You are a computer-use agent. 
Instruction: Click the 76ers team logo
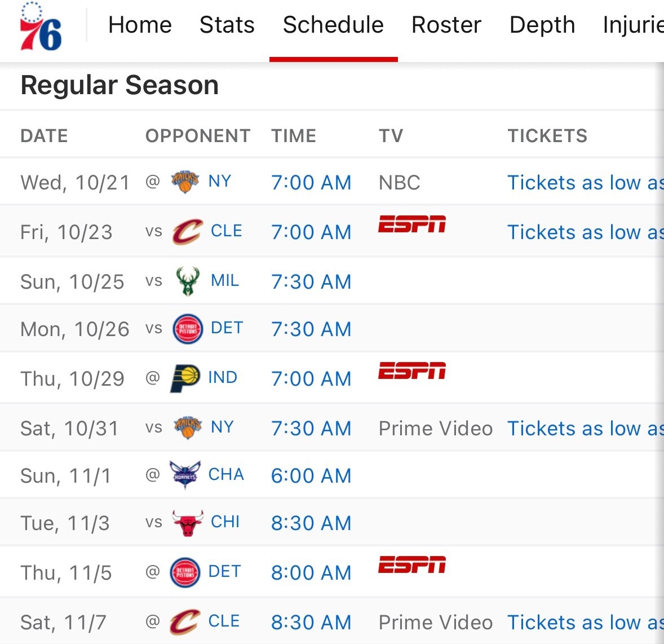[x=41, y=27]
